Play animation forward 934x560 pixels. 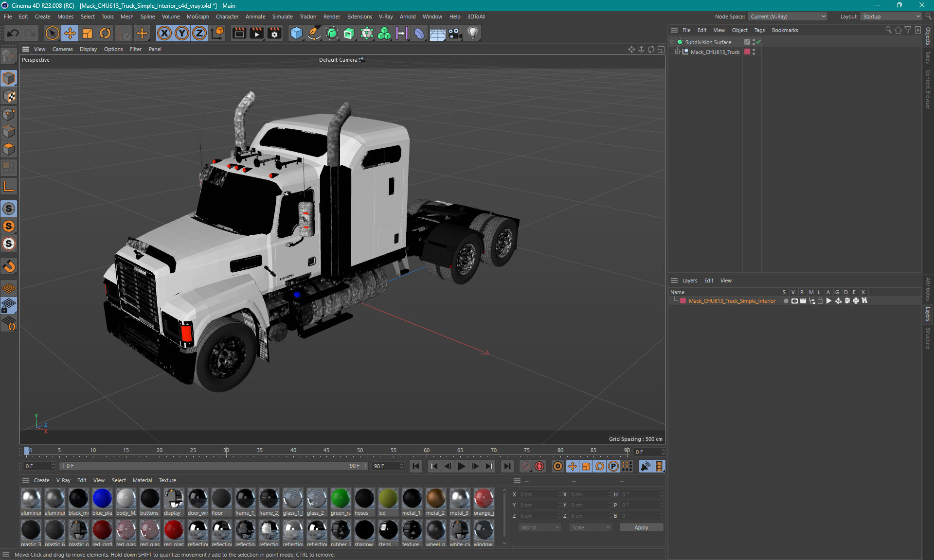click(462, 466)
